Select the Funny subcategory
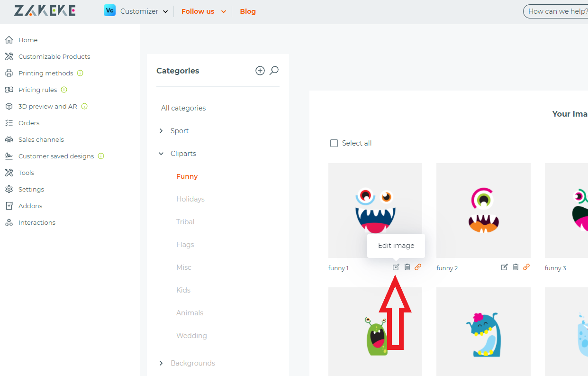This screenshot has width=588, height=376. pos(187,176)
